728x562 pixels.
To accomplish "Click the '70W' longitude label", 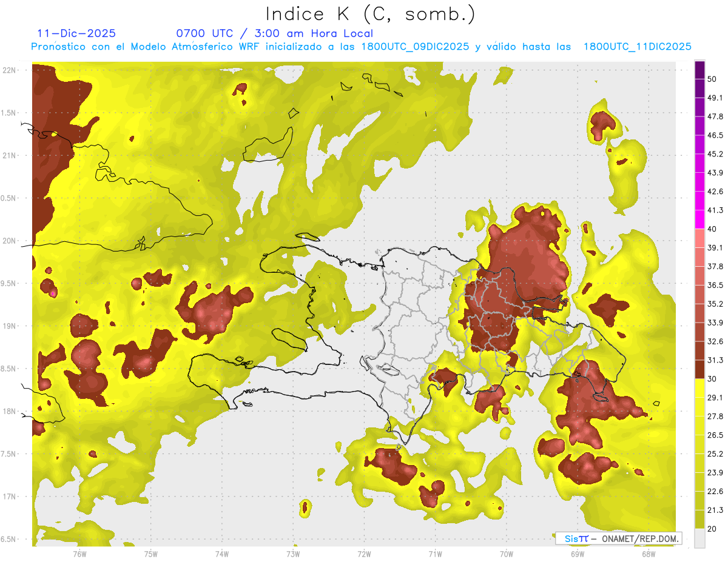I will coord(506,554).
